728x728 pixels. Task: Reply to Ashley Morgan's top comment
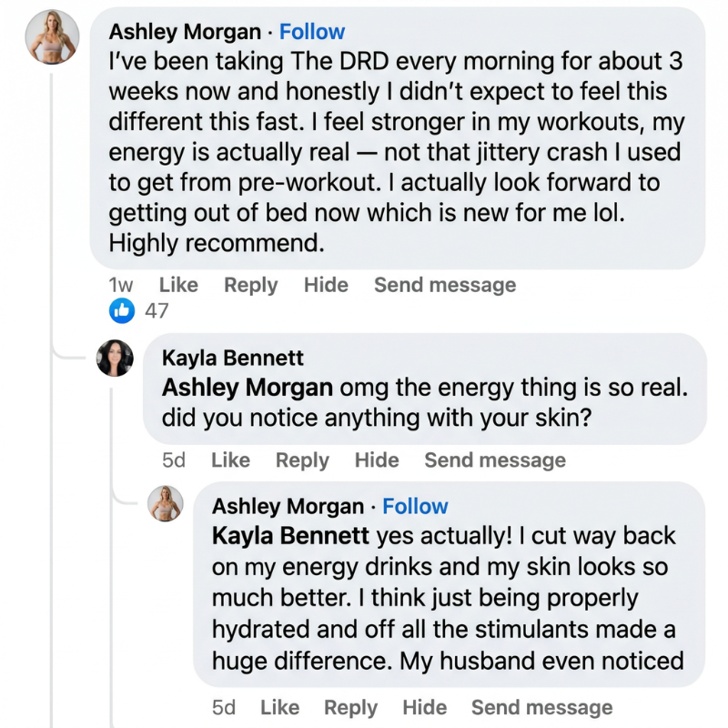pos(251,285)
